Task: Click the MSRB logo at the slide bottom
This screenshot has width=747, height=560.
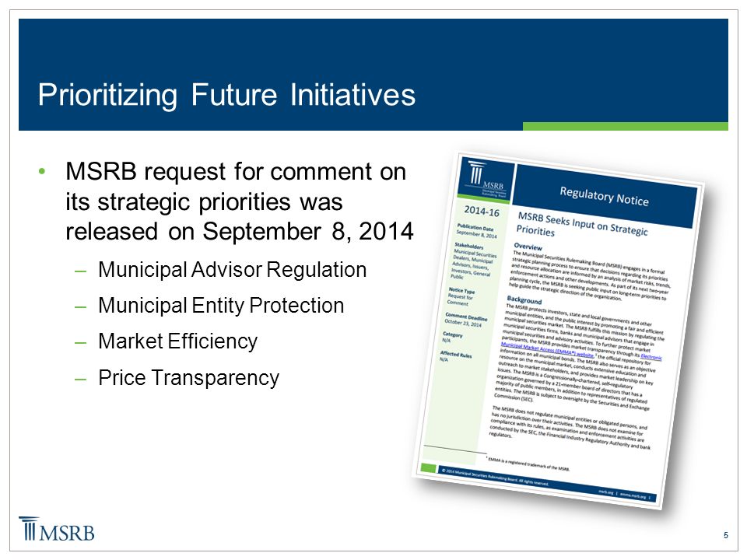Action: [57, 529]
